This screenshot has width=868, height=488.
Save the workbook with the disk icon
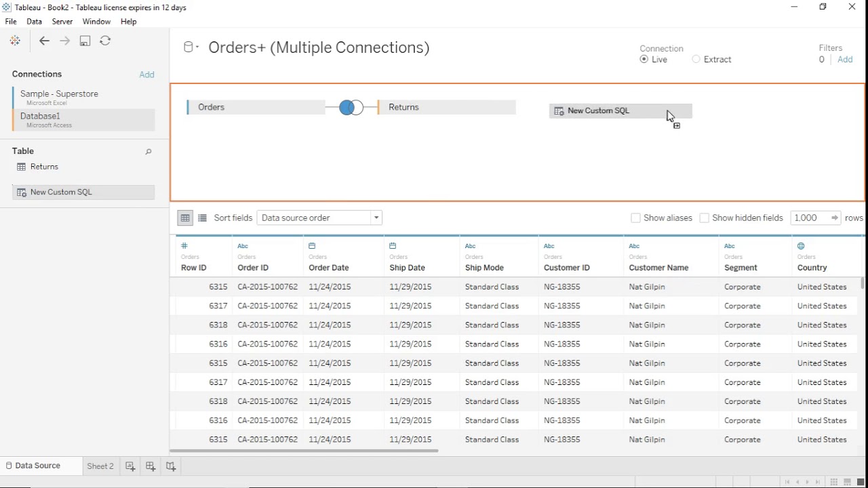[x=85, y=41]
